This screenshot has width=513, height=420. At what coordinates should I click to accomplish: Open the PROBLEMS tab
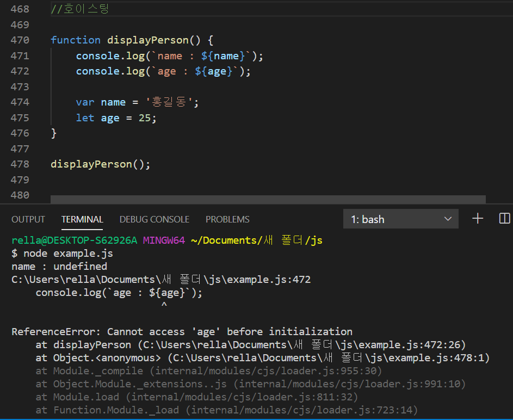227,219
